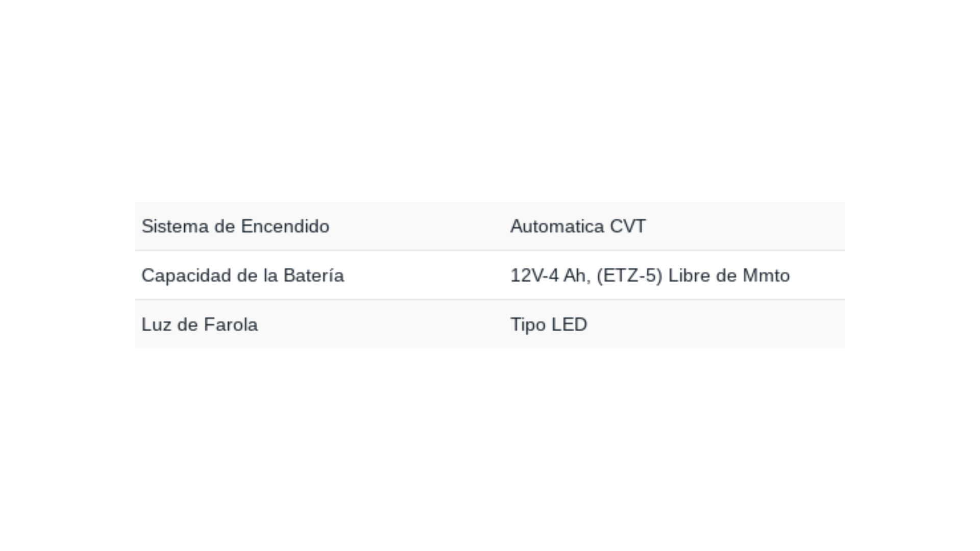The height and width of the screenshot is (551, 980).
Task: Click the '12V-4 Ah' battery specification
Action: (x=550, y=275)
